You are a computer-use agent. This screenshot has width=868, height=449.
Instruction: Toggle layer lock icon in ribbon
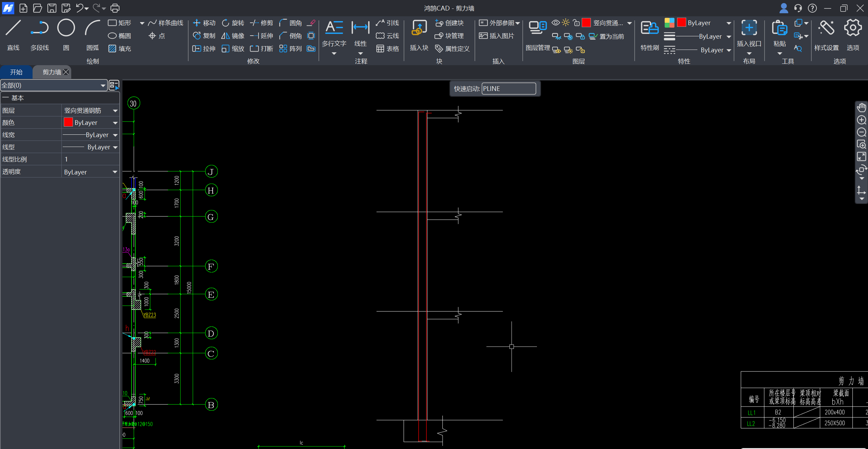[576, 23]
